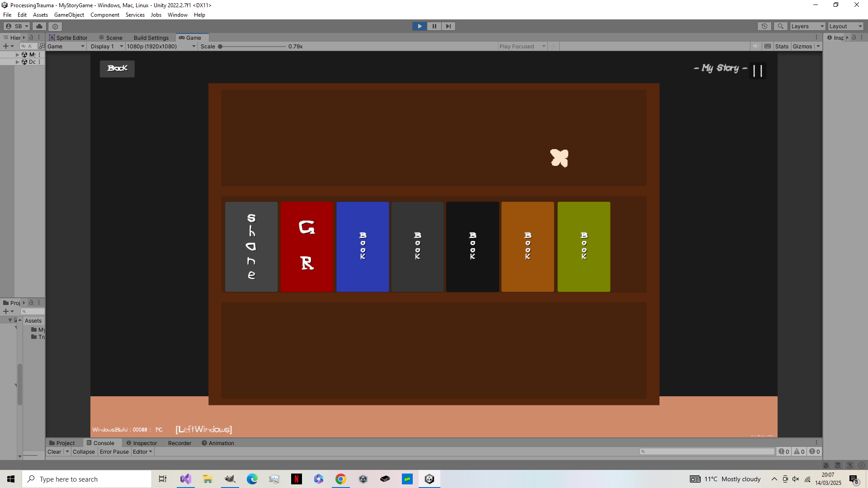Click the Step frame button
This screenshot has height=488, width=868.
pyautogui.click(x=448, y=26)
